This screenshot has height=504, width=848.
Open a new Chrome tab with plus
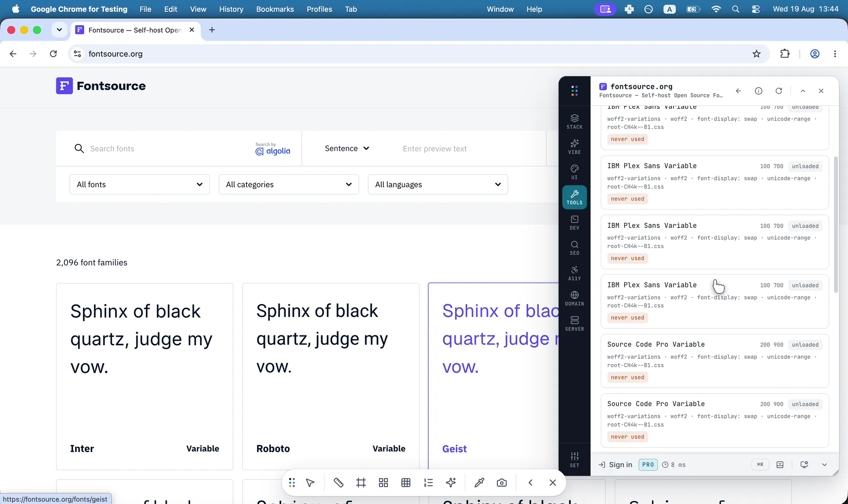tap(212, 30)
